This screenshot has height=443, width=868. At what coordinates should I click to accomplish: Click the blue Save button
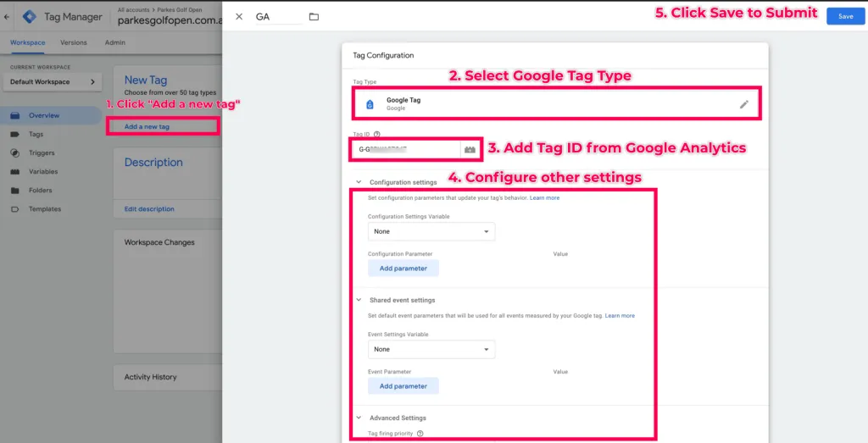(845, 16)
